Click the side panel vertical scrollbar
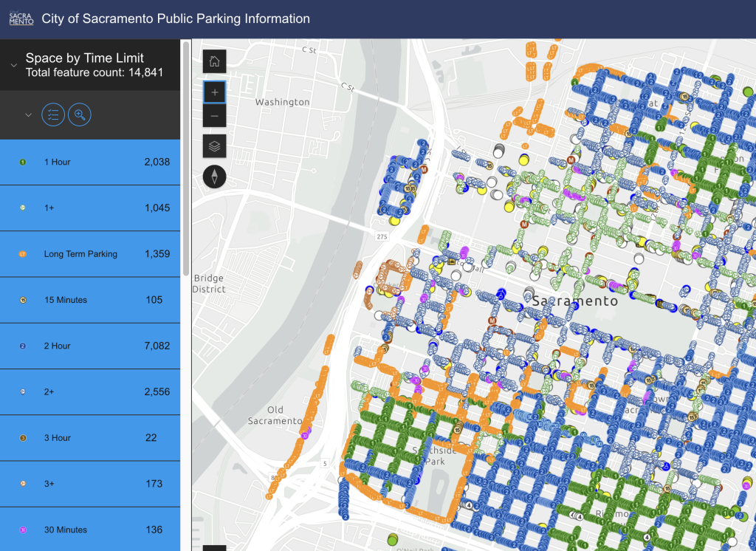The height and width of the screenshot is (551, 756). 186,148
